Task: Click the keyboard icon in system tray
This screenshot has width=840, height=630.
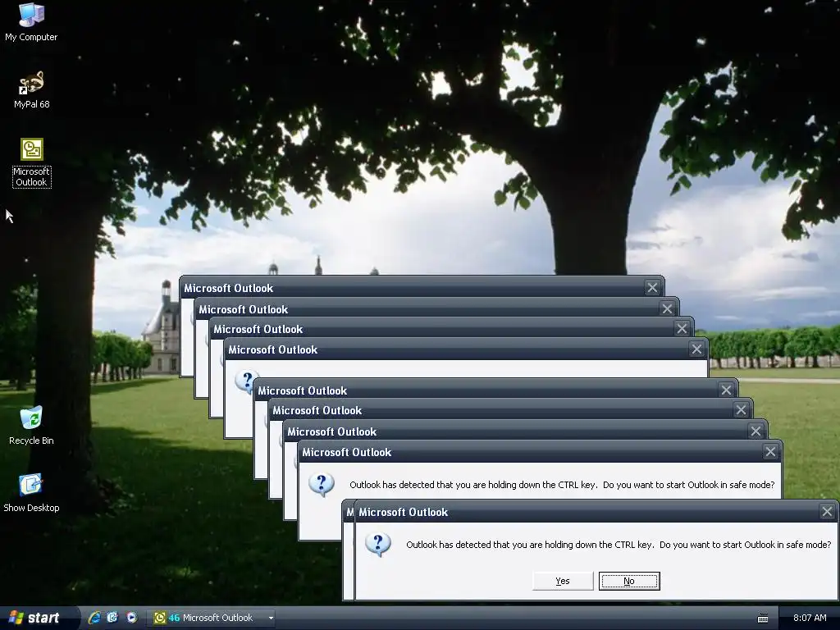Action: point(763,619)
